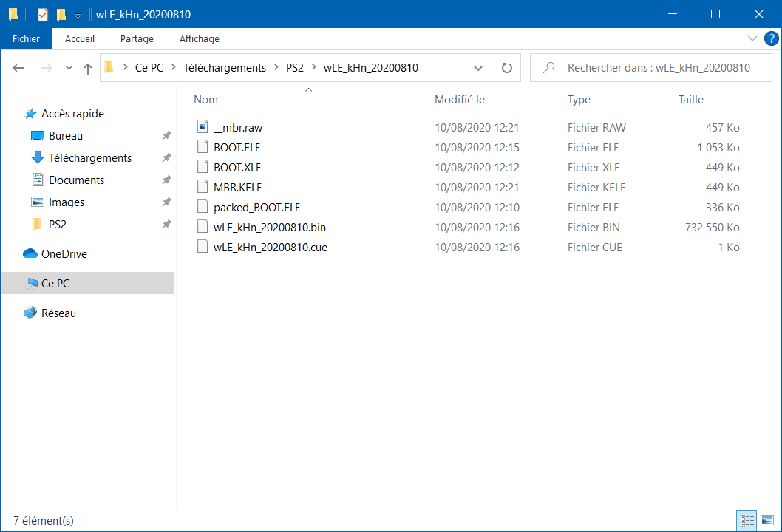This screenshot has width=782, height=532.
Task: Click the pin icon next to Téléchargements
Action: pyautogui.click(x=166, y=158)
